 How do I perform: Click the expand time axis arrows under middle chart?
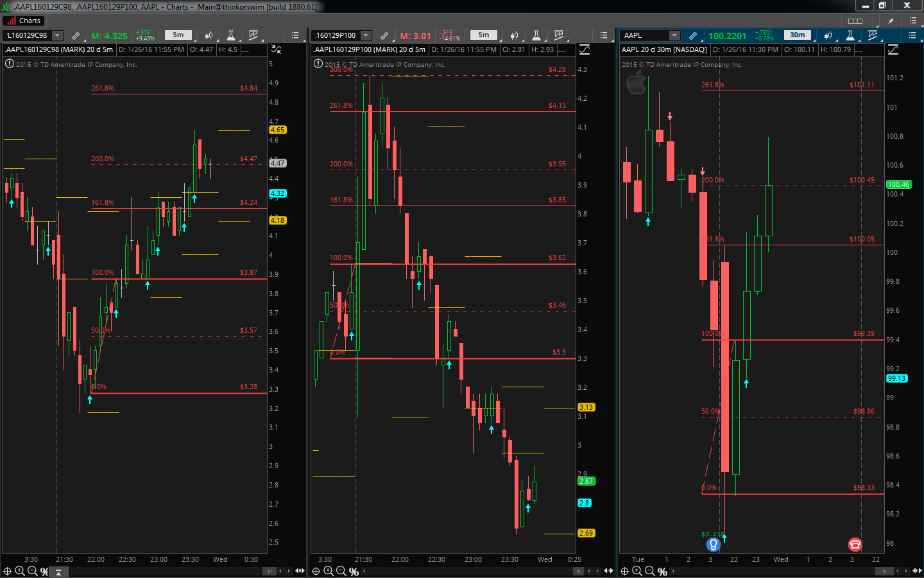[x=608, y=571]
